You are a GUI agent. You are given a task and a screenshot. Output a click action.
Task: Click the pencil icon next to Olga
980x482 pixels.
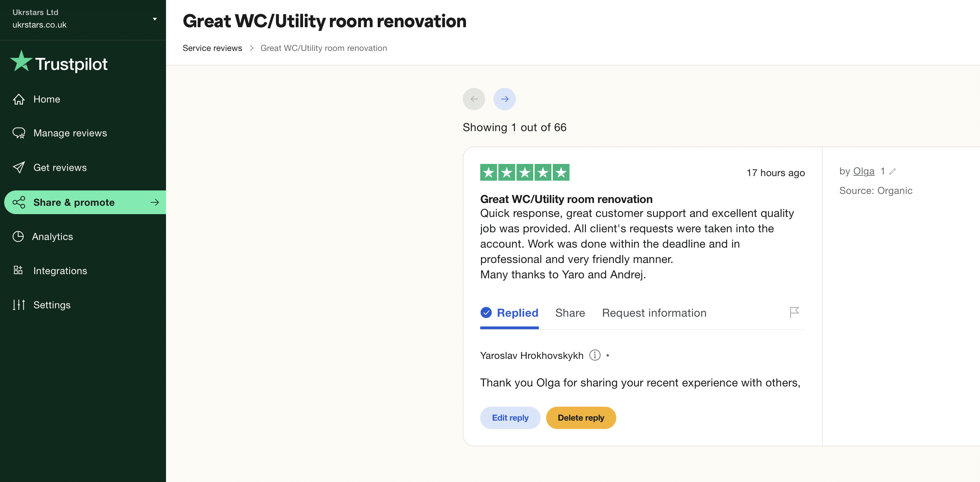[x=892, y=172]
